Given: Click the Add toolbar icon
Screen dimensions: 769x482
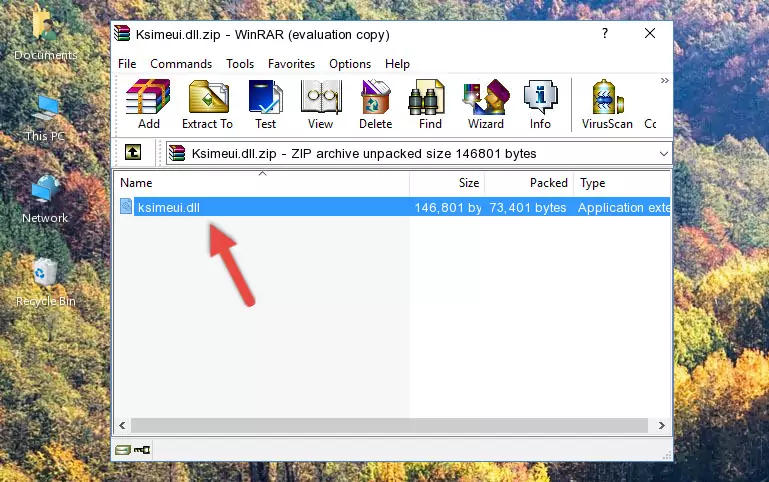Looking at the screenshot, I should click(x=148, y=104).
